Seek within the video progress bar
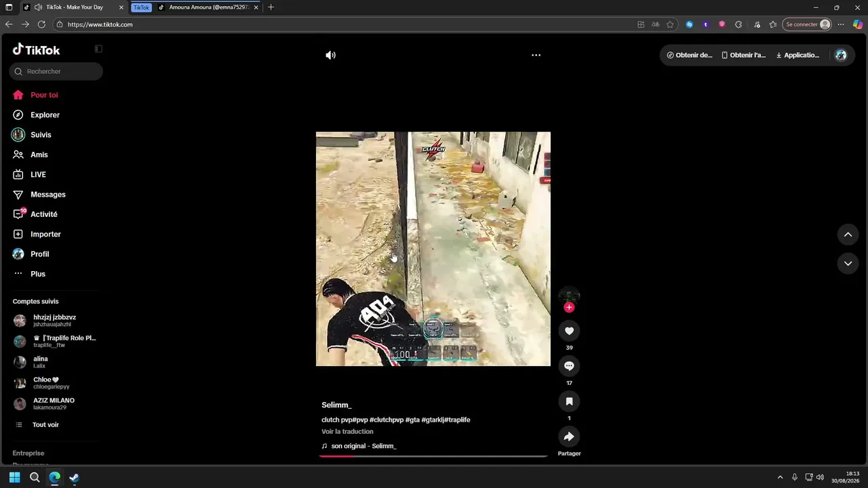This screenshot has height=488, width=868. 433,456
